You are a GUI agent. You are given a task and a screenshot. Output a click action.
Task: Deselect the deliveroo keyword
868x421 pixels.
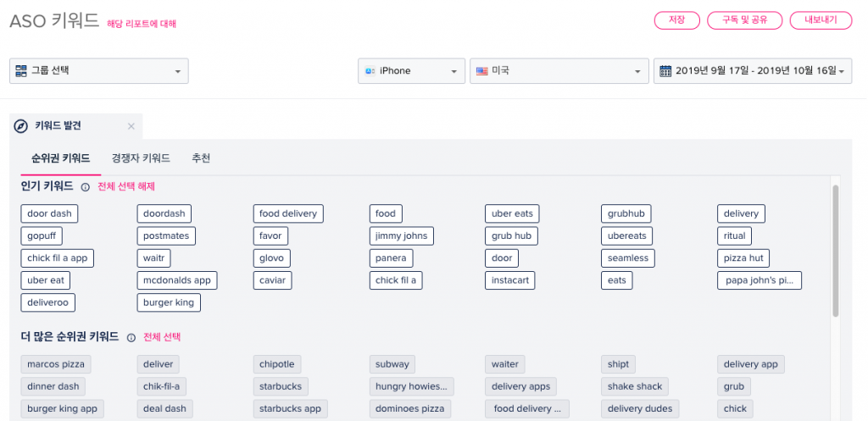(47, 302)
